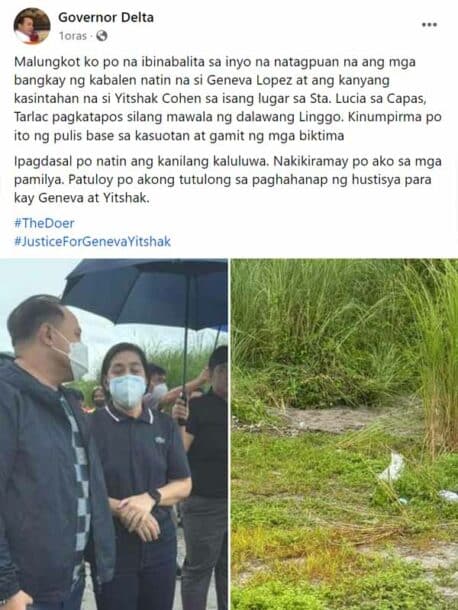
Task: Click the blue umbrella in the photo
Action: click(146, 295)
